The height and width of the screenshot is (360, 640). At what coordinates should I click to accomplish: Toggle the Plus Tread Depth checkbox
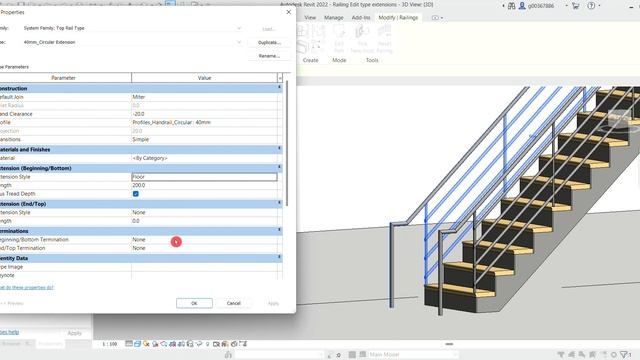(x=136, y=194)
